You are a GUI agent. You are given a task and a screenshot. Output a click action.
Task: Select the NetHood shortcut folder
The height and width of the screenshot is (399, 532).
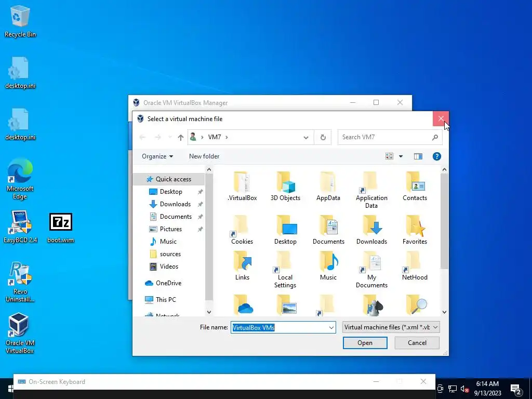click(415, 265)
